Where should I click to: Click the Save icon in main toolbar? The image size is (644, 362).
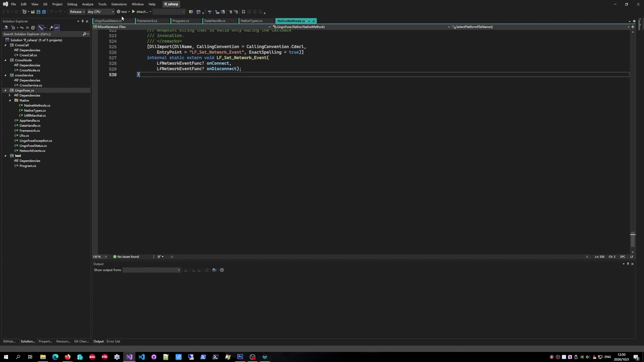coord(38,12)
